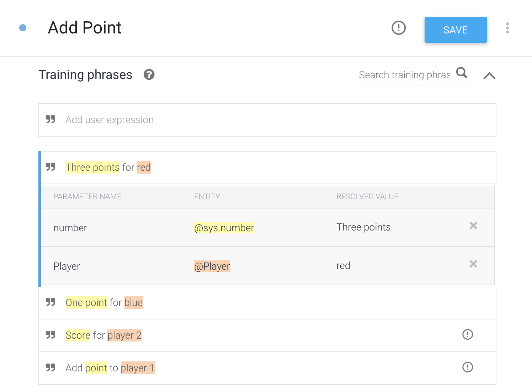532x392 pixels.
Task: Expand the 'Score for player 2' phrase
Action: pyautogui.click(x=249, y=335)
